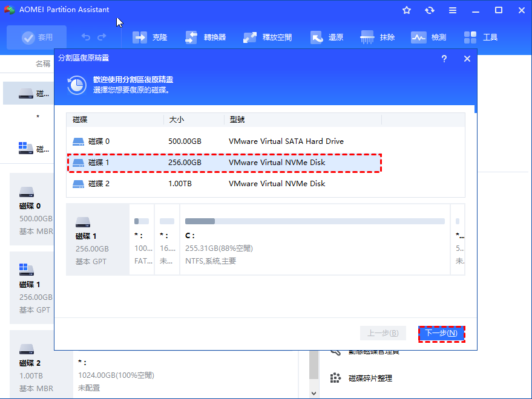Open the hamburger menu in title bar
532x399 pixels.
tap(453, 10)
